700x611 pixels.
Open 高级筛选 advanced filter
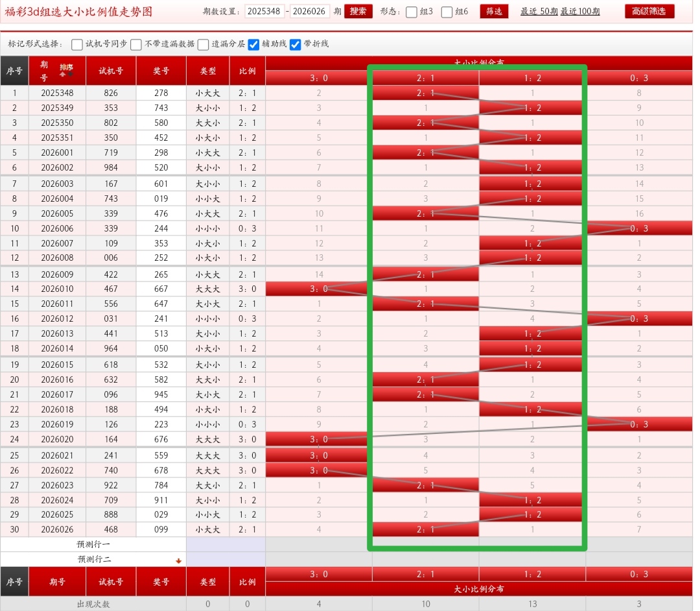coord(649,12)
